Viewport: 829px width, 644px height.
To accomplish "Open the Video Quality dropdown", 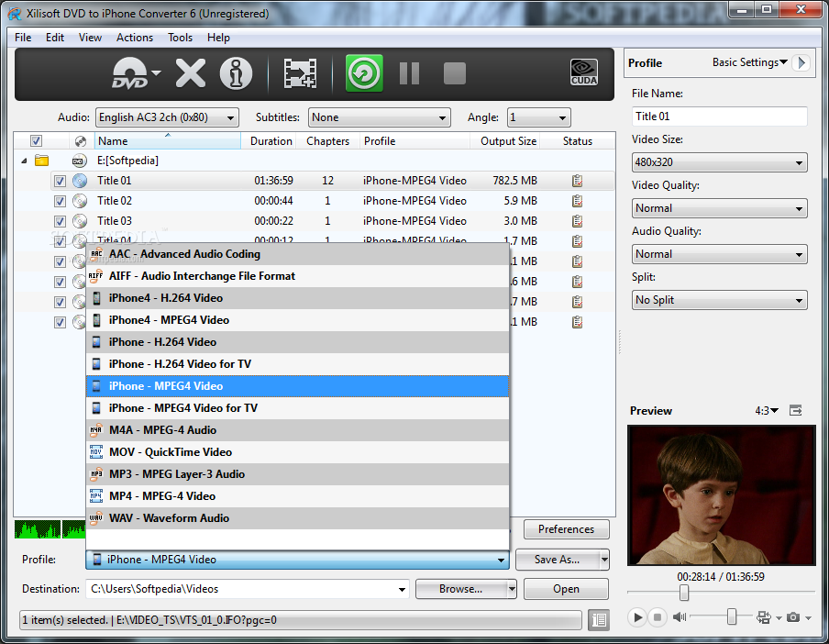I will pos(719,208).
